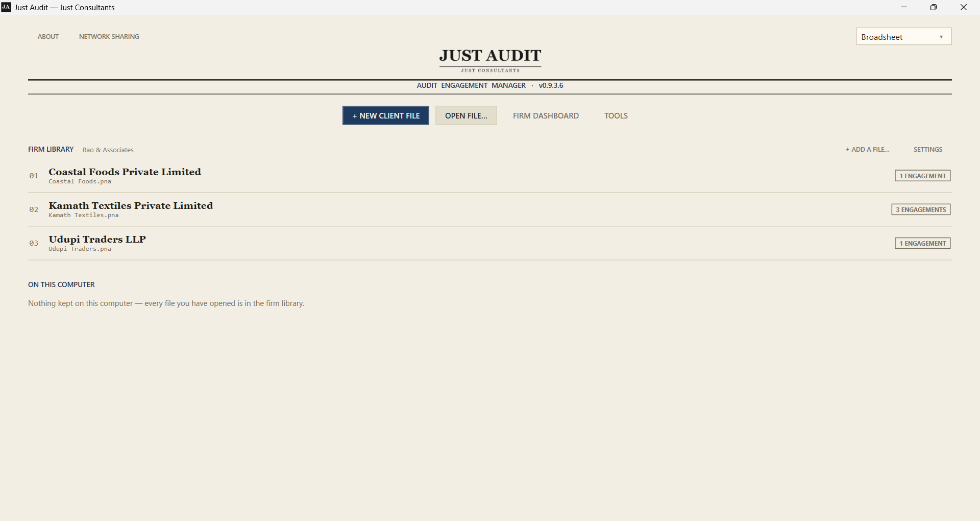Open Coastal Foods Private Limited client file

[489, 176]
